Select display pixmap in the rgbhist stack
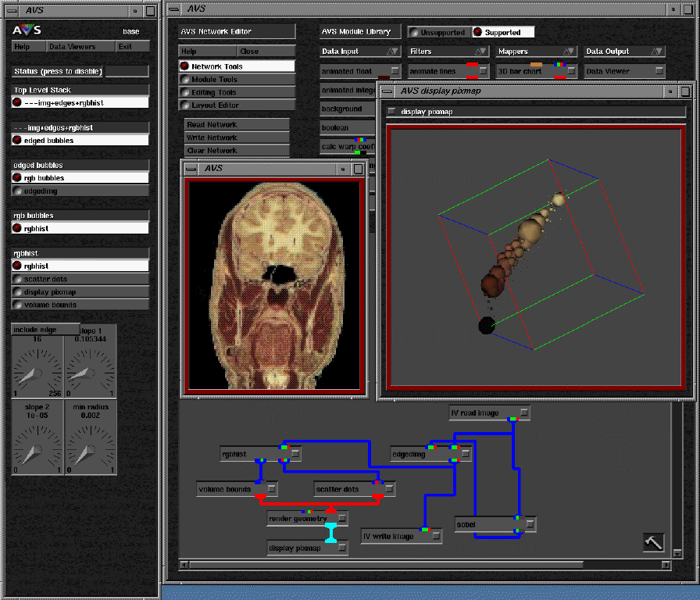 coord(80,292)
